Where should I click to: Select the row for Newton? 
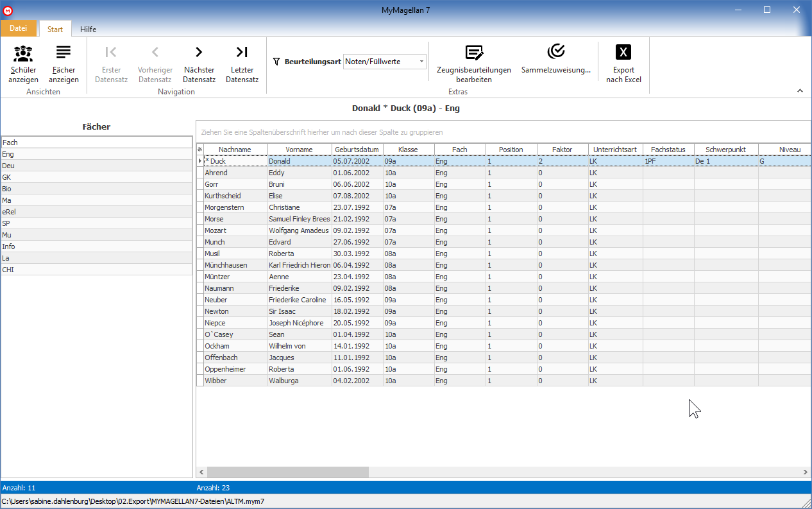(503, 311)
